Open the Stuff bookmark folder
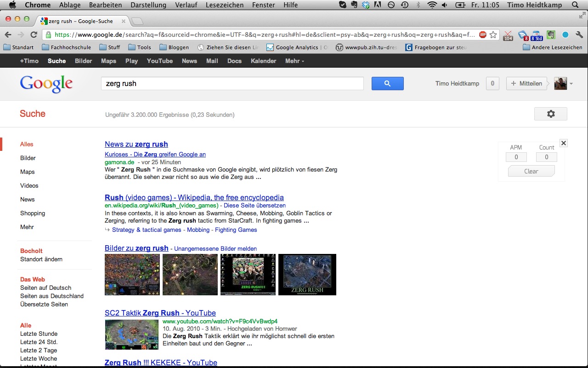 (109, 47)
